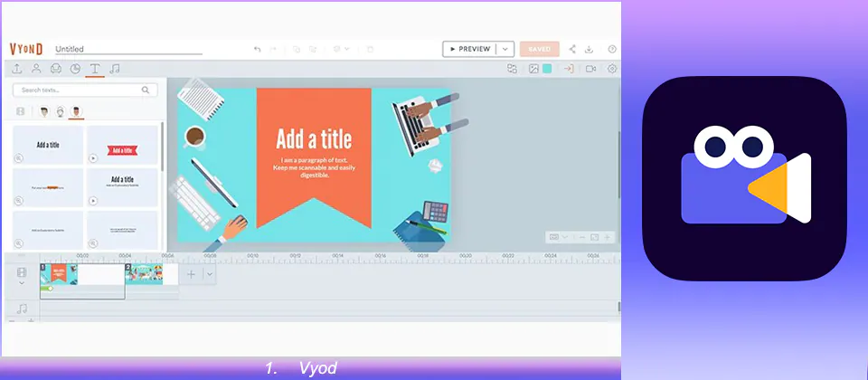Choose the highlighted orange text template
Viewport: 868px width, 380px height.
click(48, 188)
